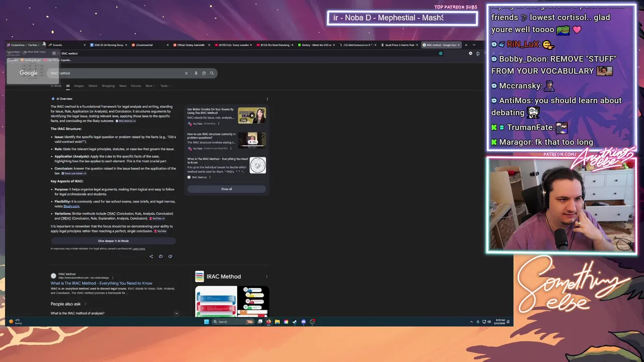Click the Windows Start button
Screen dimensions: 644x362
click(206, 322)
